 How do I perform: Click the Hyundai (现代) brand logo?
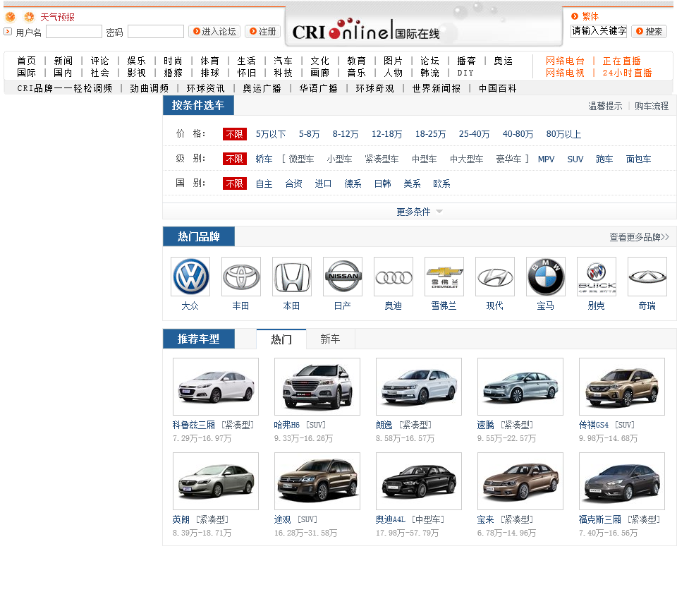tap(495, 277)
